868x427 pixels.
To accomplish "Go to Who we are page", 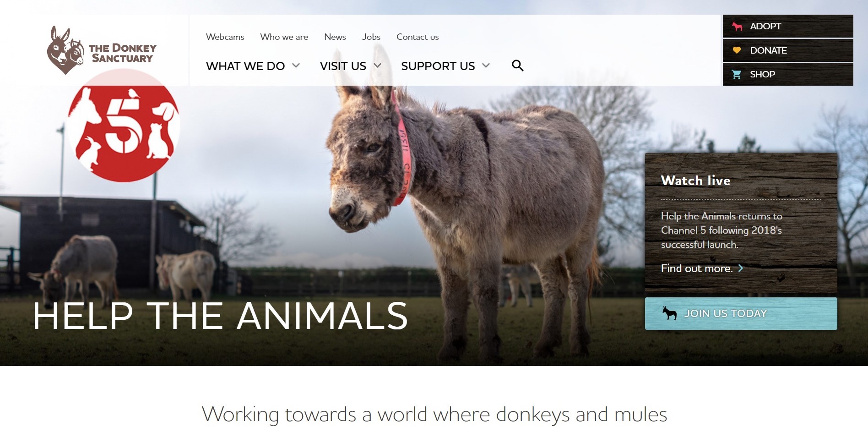I will [284, 37].
